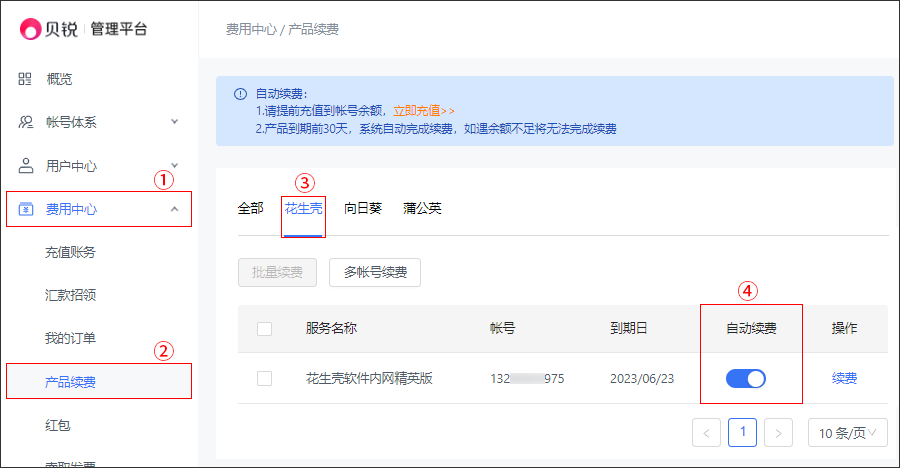Viewport: 900px width, 468px height.
Task: Expand the 帐号体系 menu chevron
Action: click(174, 122)
